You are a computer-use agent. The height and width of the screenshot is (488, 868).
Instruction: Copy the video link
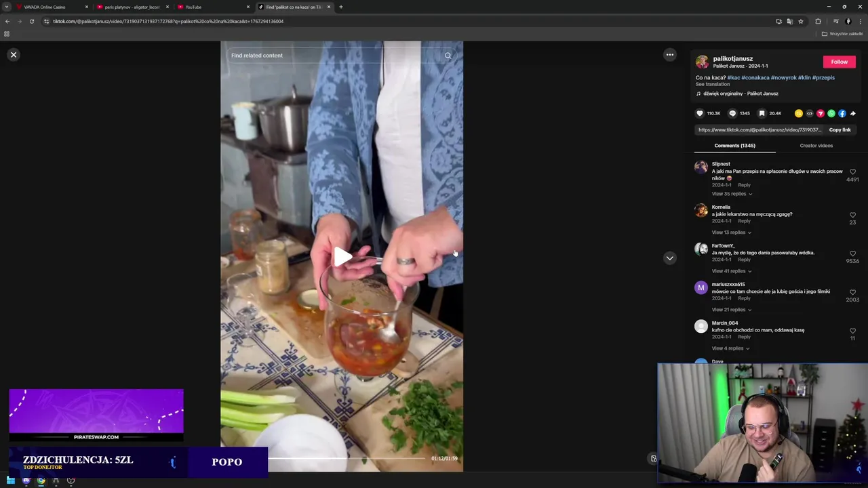click(840, 129)
